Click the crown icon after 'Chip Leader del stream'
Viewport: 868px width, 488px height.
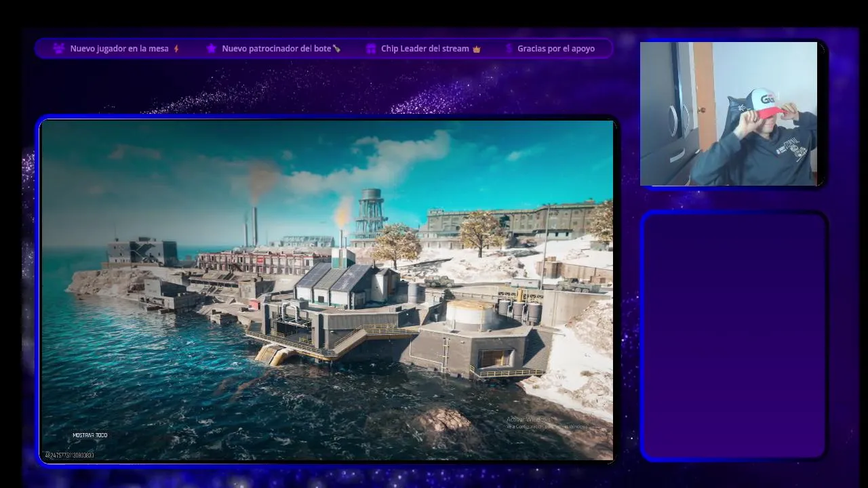(x=476, y=49)
